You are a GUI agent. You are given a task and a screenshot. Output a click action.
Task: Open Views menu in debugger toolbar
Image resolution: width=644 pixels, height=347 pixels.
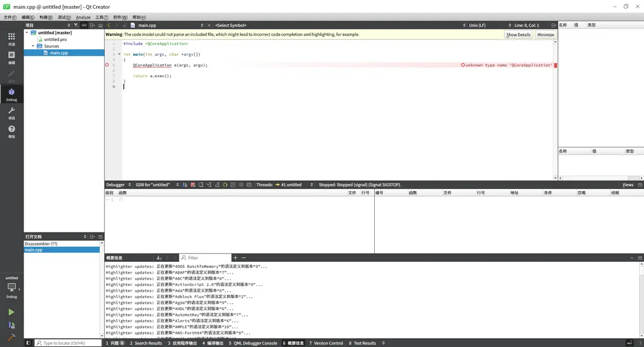pyautogui.click(x=628, y=184)
